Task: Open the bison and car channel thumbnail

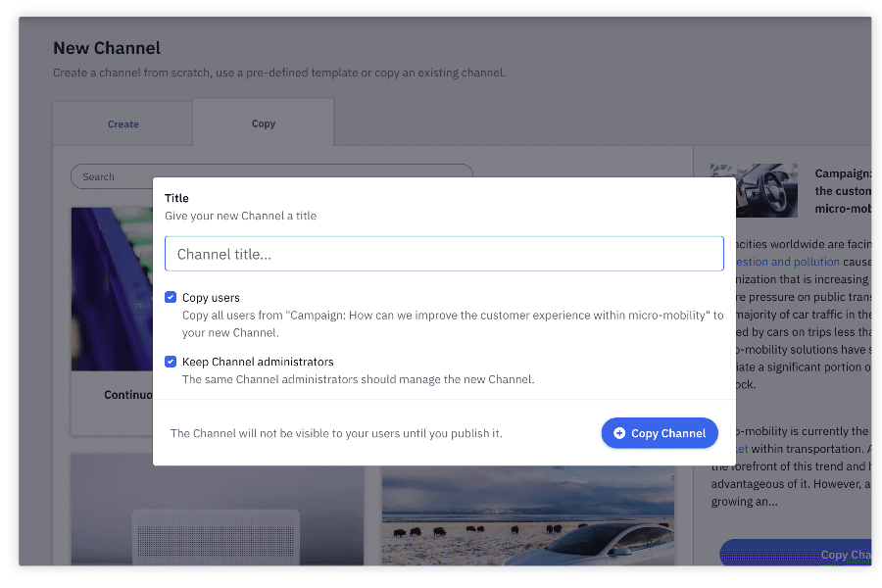Action: pos(528,514)
